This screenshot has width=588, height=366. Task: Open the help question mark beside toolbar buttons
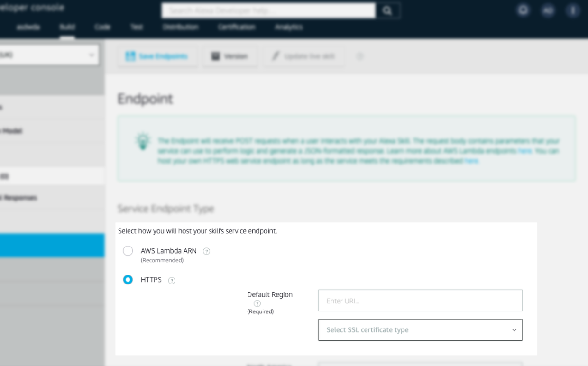coord(360,56)
